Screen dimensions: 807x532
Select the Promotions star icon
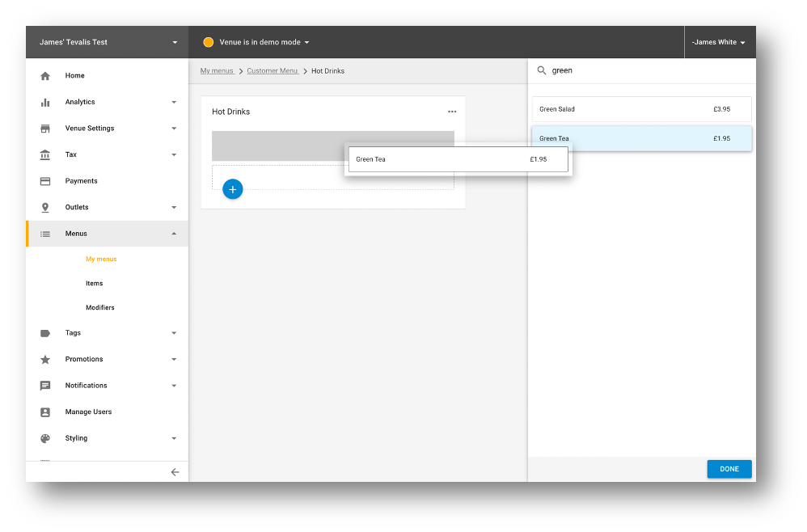point(45,359)
